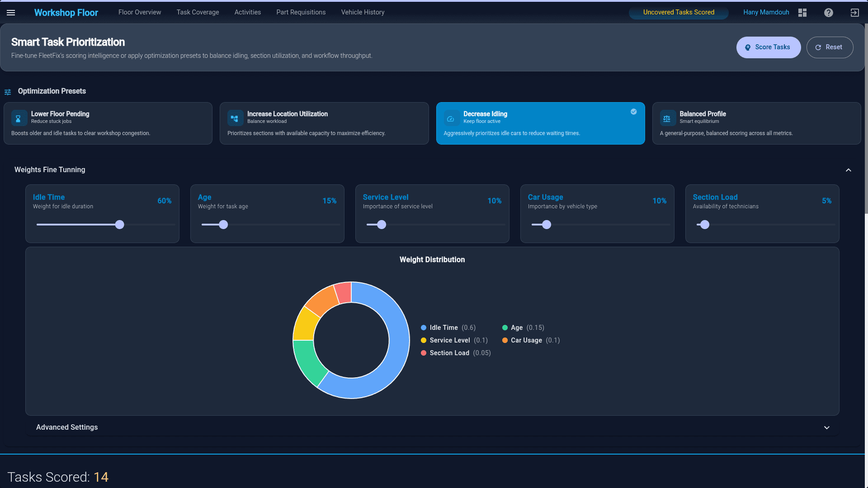Activate the Balanced Profile preset
Viewport: 868px width, 488px height.
click(x=756, y=123)
